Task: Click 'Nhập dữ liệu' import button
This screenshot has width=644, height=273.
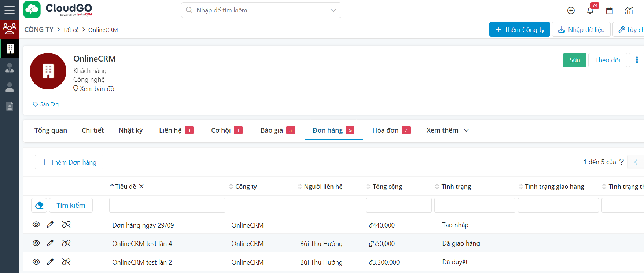Action: [581, 29]
